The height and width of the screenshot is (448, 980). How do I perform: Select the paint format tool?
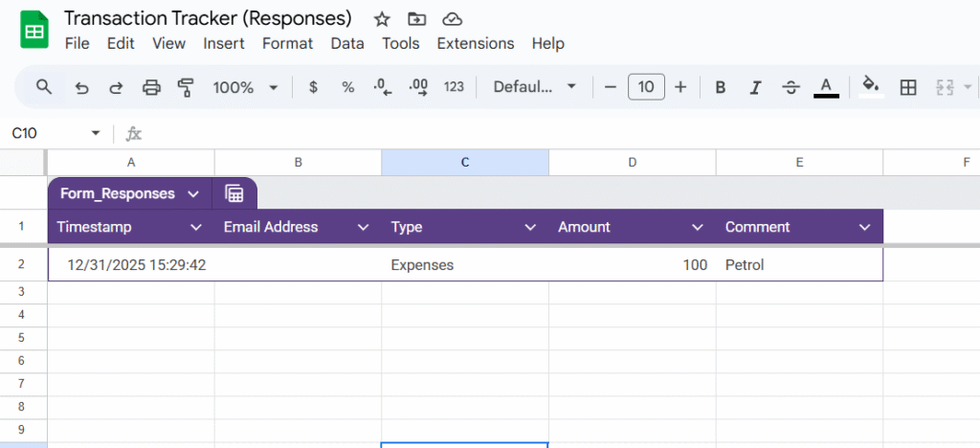[186, 87]
